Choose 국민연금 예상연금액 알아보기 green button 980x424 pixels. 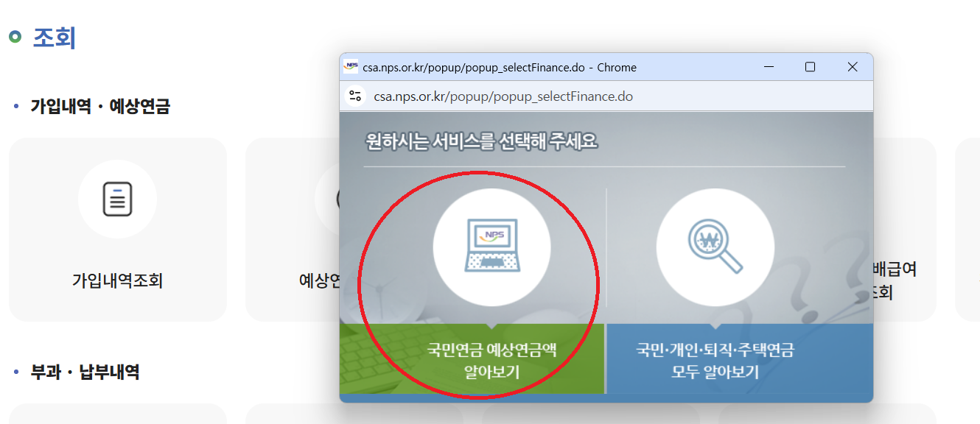[x=492, y=359]
